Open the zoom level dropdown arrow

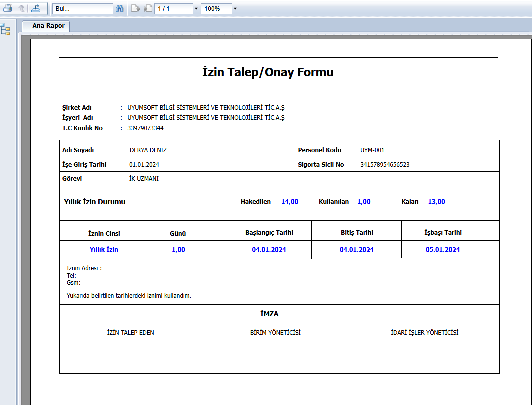(x=235, y=9)
